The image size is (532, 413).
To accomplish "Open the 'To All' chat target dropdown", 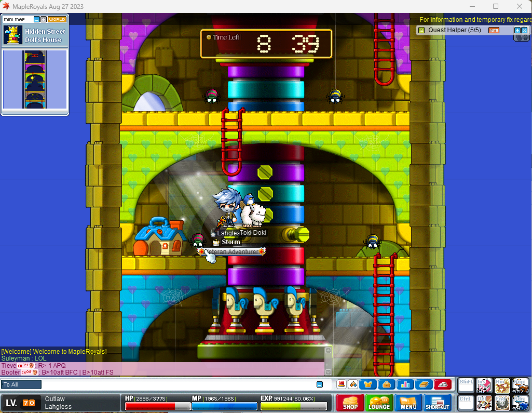I will click(21, 384).
